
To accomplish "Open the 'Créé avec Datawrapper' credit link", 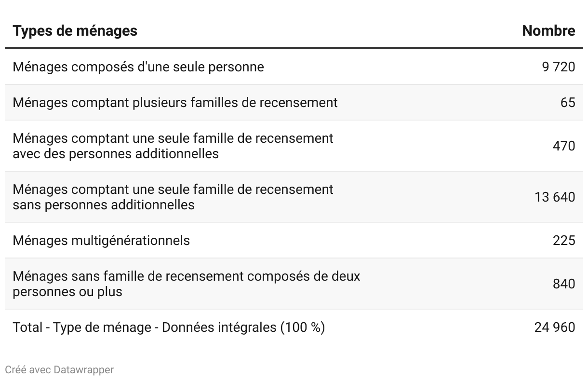I will tap(59, 370).
